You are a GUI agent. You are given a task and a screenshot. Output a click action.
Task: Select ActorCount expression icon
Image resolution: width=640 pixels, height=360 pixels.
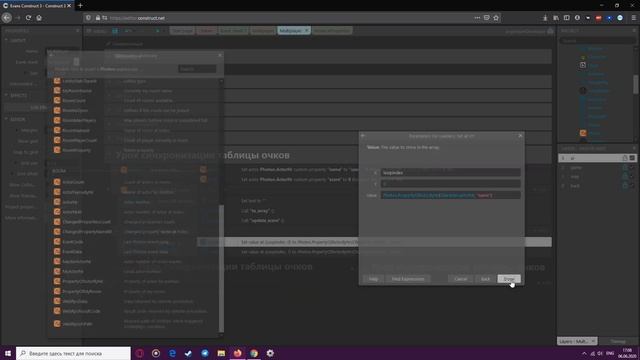tap(57, 182)
